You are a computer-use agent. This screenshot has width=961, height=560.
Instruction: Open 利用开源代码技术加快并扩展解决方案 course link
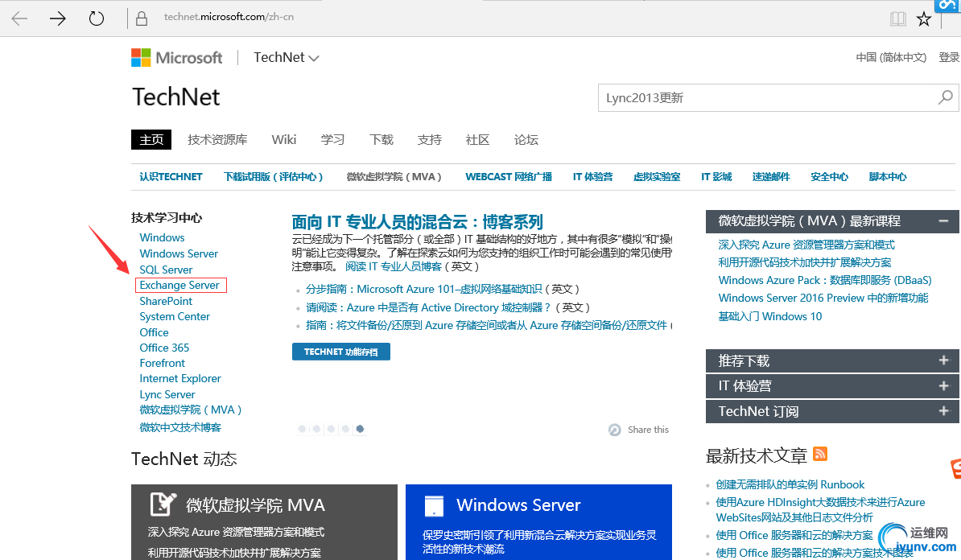point(805,262)
